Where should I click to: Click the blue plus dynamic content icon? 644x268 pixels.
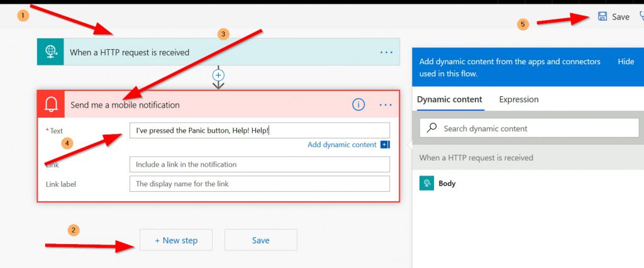[x=385, y=145]
